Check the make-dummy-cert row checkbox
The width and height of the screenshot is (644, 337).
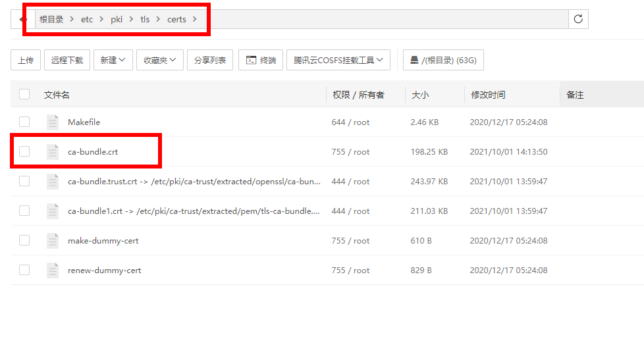tap(24, 240)
